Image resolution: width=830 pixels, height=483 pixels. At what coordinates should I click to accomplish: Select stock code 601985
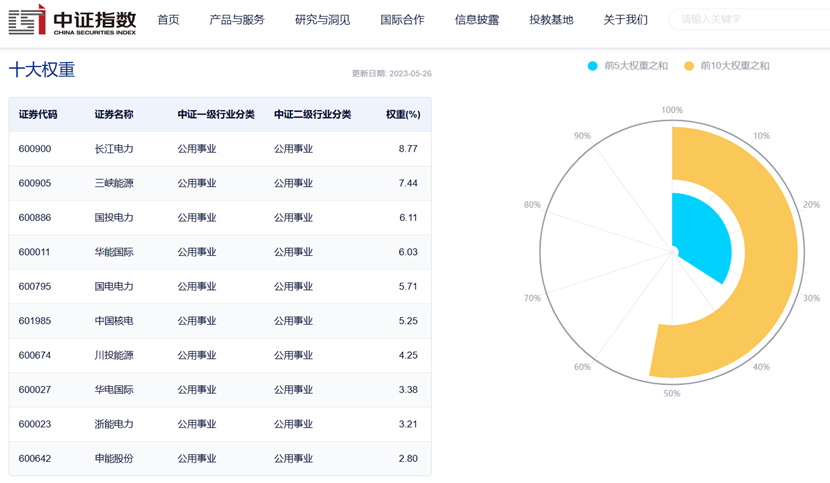(x=35, y=321)
